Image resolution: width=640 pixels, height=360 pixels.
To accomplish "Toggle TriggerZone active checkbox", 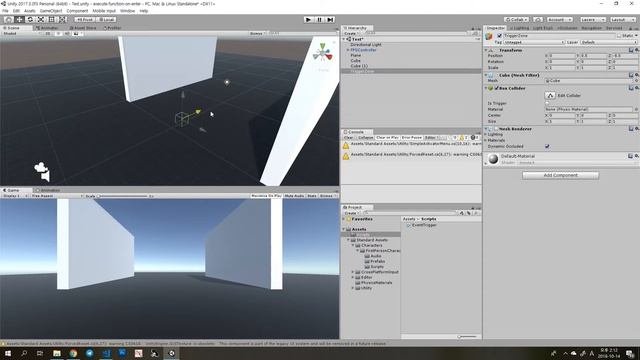I will tap(500, 36).
